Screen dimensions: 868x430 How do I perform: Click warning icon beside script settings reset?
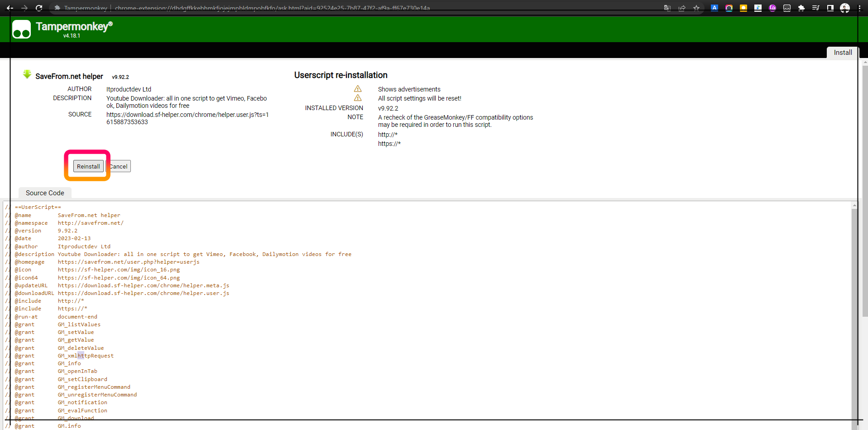click(358, 98)
